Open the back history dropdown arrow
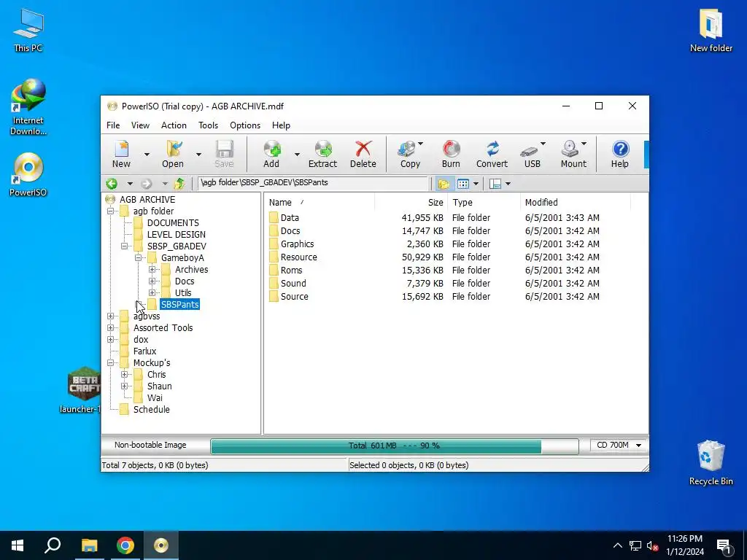Viewport: 747px width, 560px height. (x=129, y=184)
